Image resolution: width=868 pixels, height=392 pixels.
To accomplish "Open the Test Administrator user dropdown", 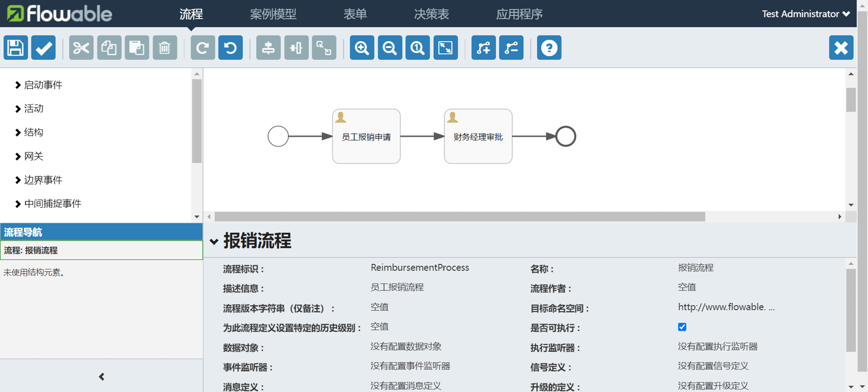I will 805,14.
